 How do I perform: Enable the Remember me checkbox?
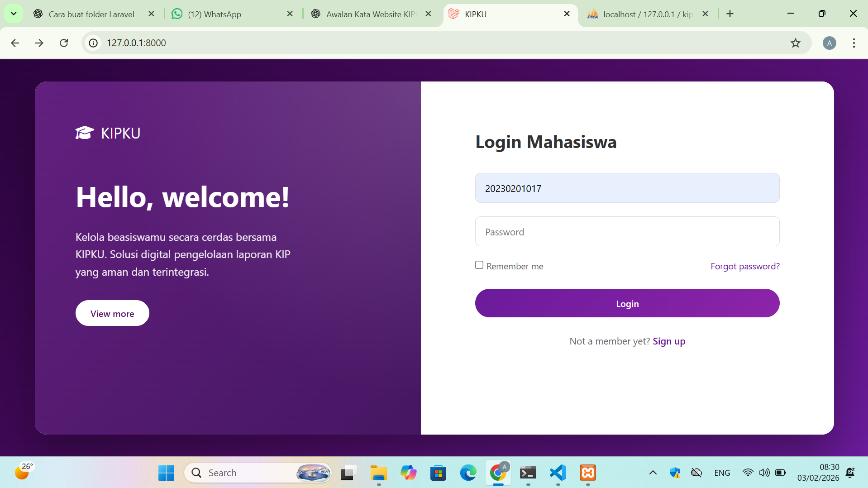click(479, 265)
